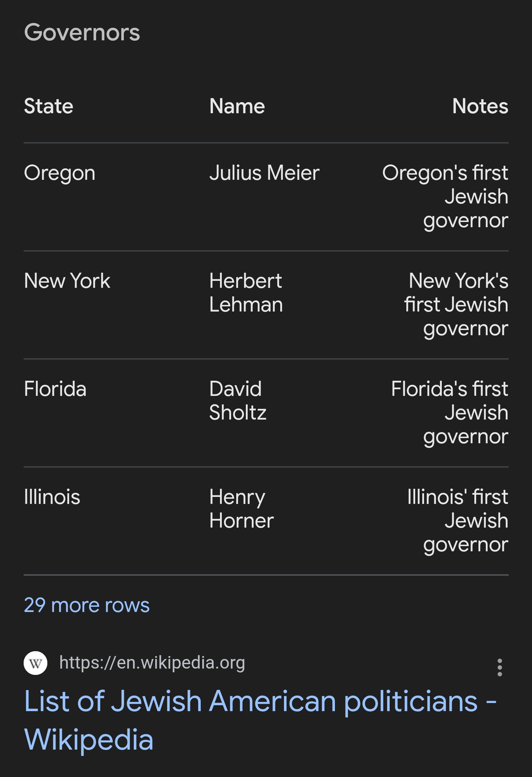Click the Wikipedia favicon icon
This screenshot has width=532, height=777.
pos(35,663)
